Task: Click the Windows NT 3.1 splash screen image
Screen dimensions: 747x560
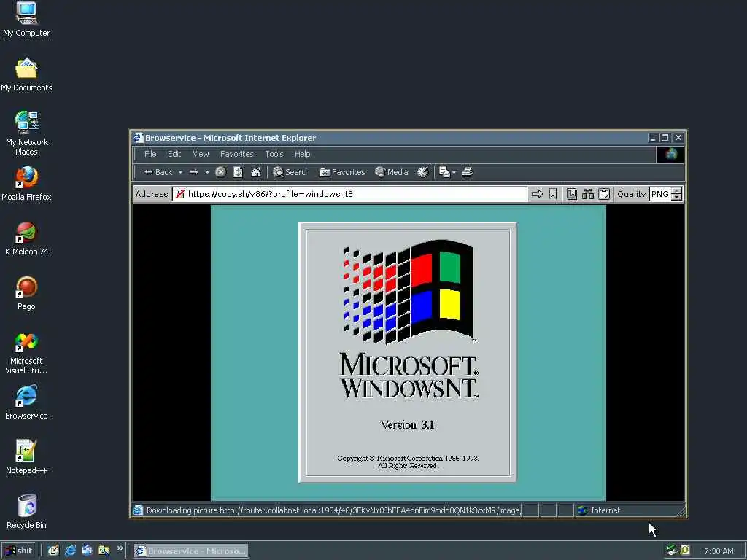Action: pyautogui.click(x=408, y=352)
